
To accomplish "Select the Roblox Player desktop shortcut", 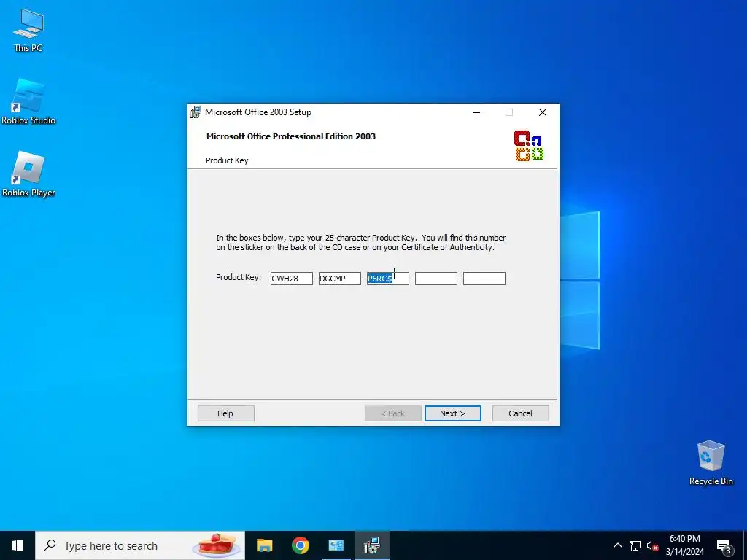I will click(x=28, y=174).
